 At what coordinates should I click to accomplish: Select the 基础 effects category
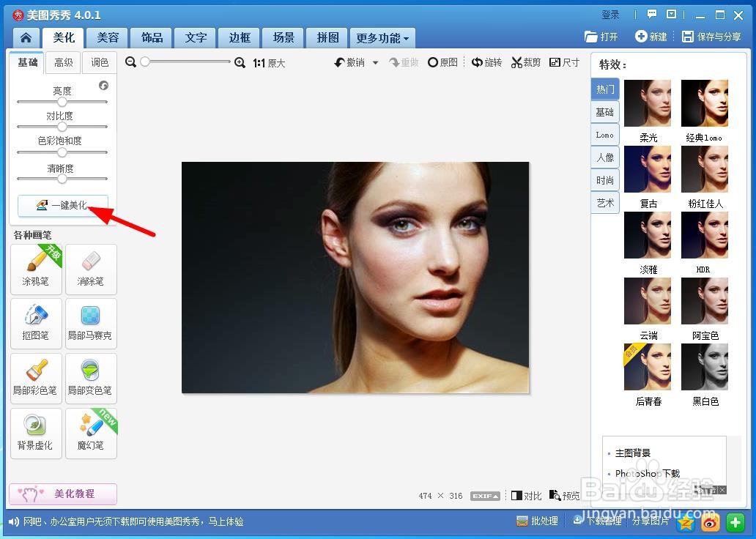click(605, 112)
